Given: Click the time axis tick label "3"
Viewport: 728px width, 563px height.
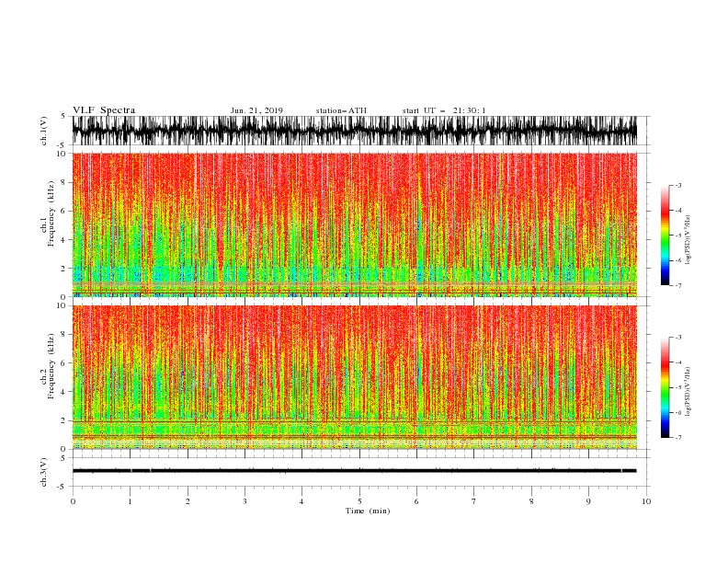Looking at the screenshot, I should [x=245, y=501].
